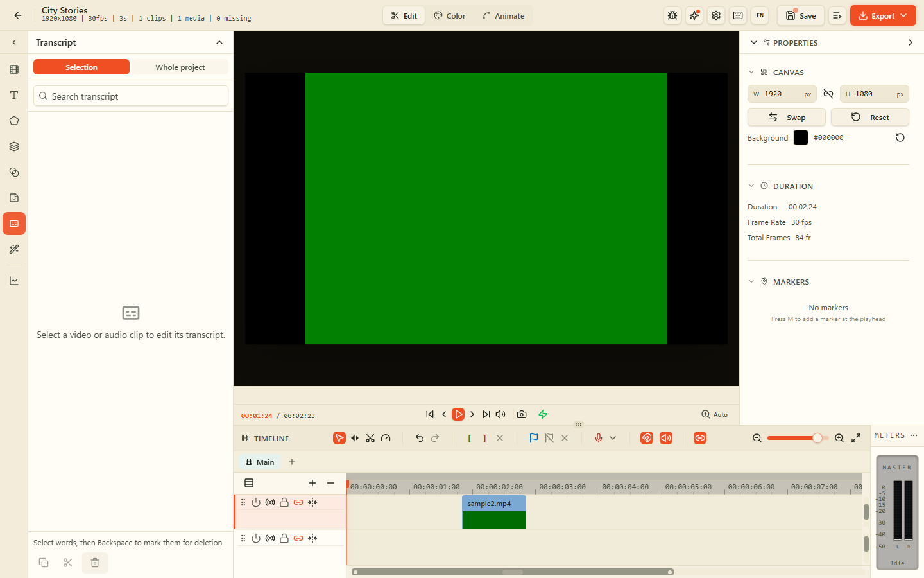Lock the first timeline track
The width and height of the screenshot is (924, 578).
click(284, 502)
